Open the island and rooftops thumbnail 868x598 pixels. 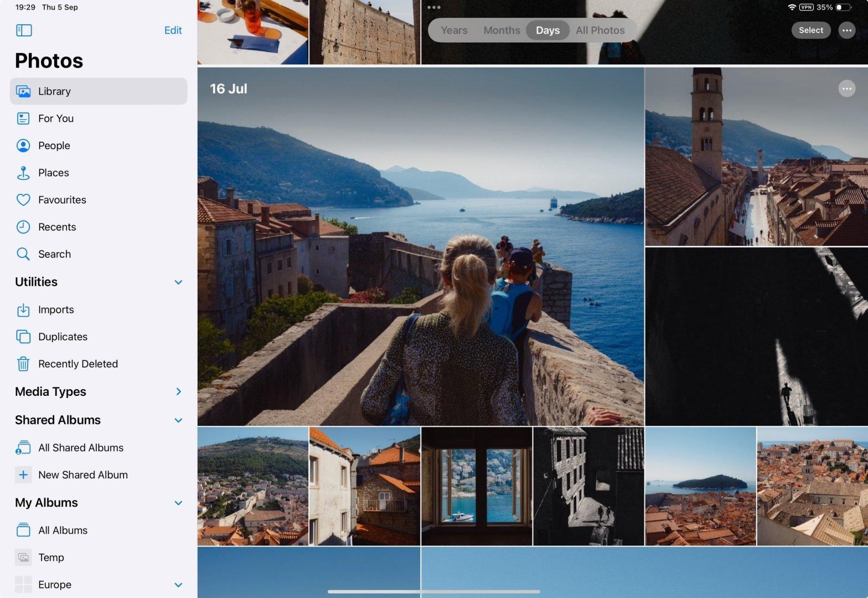pos(700,486)
